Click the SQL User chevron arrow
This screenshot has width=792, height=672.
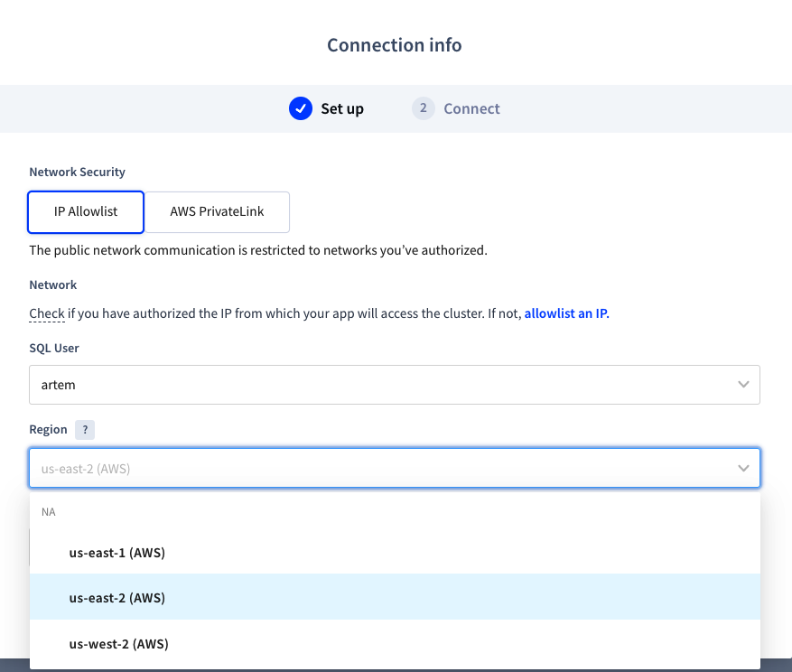coord(743,385)
